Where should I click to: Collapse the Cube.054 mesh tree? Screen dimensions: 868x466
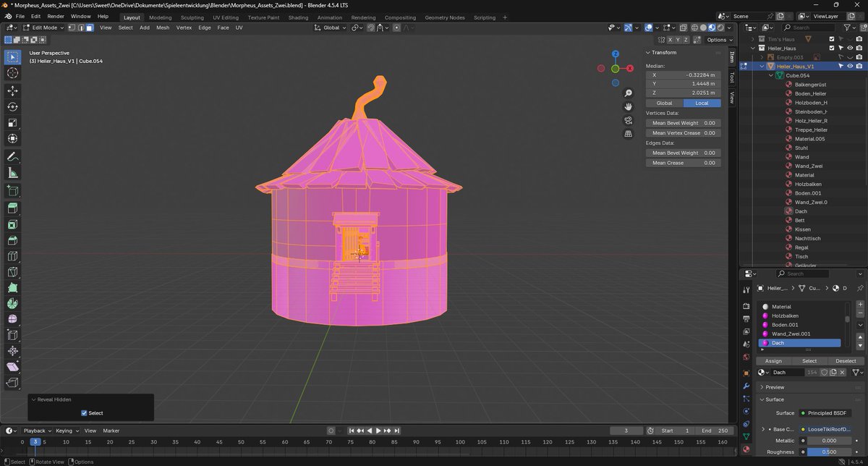click(x=771, y=75)
